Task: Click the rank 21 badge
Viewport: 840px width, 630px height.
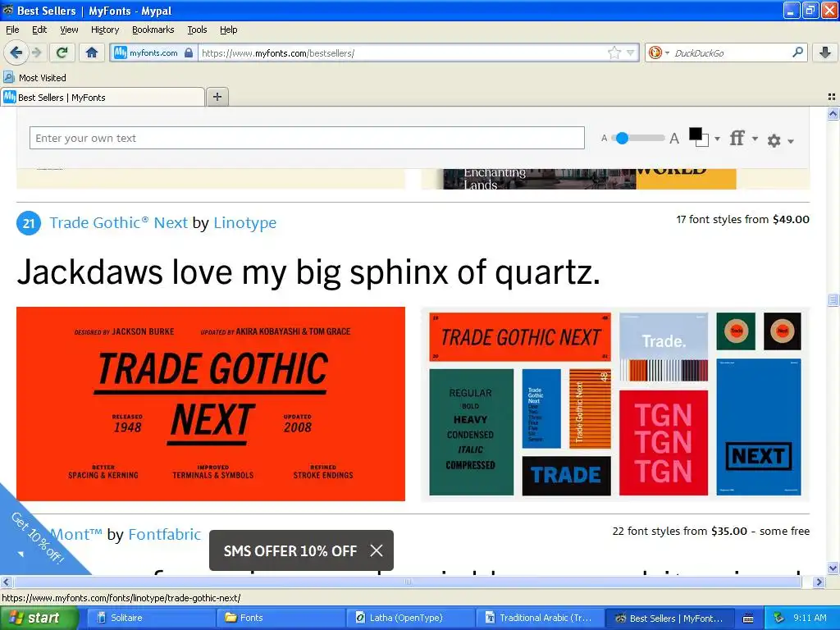Action: 29,223
